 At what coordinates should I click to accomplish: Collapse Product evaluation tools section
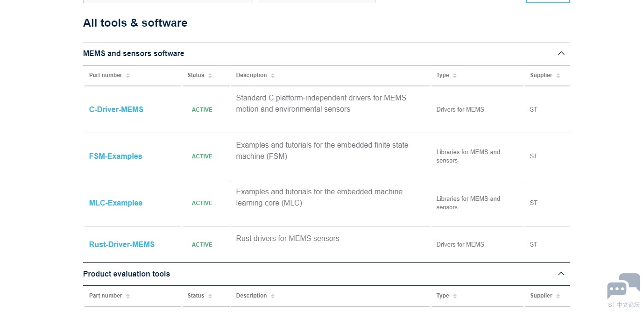pyautogui.click(x=561, y=274)
